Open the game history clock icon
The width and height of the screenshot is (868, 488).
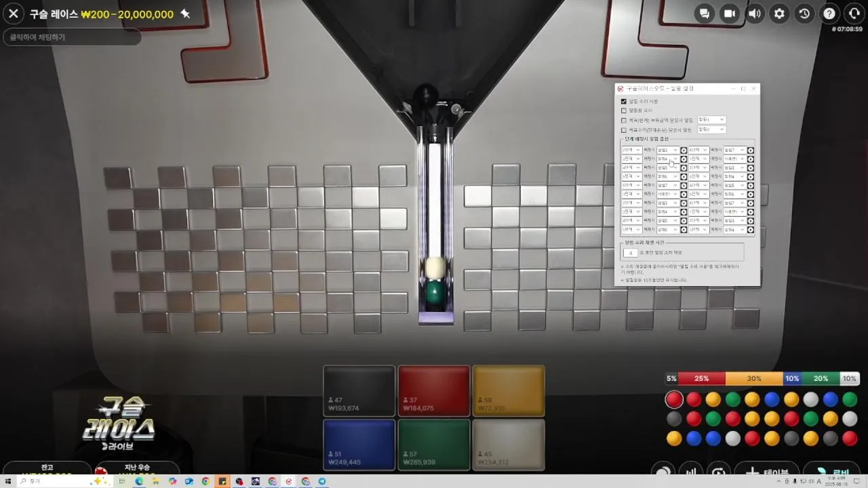tap(804, 14)
